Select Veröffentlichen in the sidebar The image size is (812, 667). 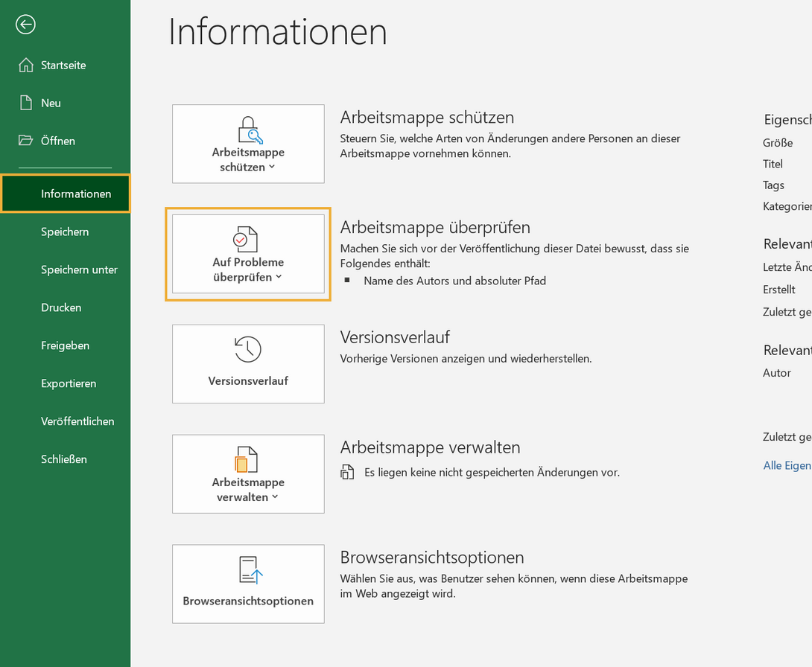point(77,421)
